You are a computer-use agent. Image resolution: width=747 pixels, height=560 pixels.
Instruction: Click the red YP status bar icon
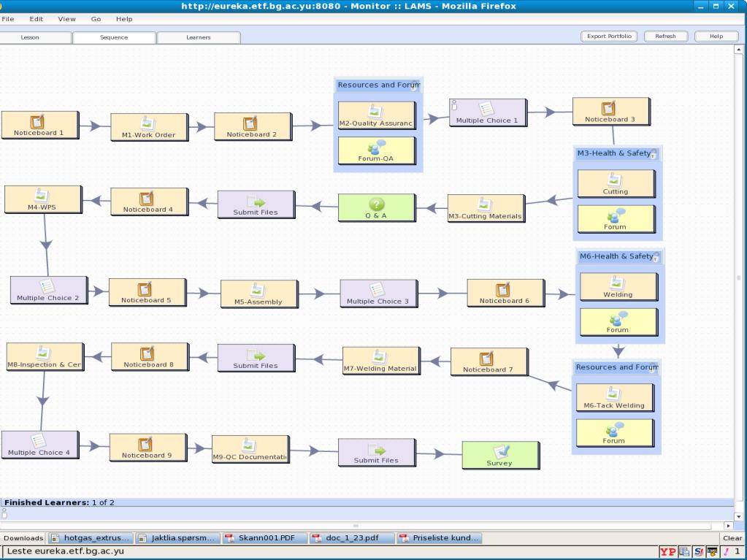[x=667, y=552]
